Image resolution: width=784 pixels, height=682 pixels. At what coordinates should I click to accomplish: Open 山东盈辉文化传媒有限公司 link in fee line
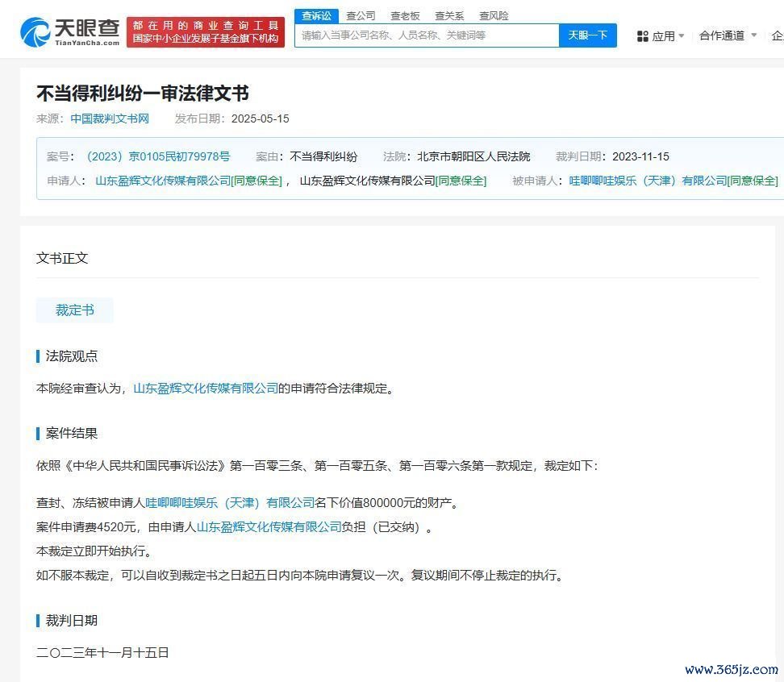[x=269, y=526]
